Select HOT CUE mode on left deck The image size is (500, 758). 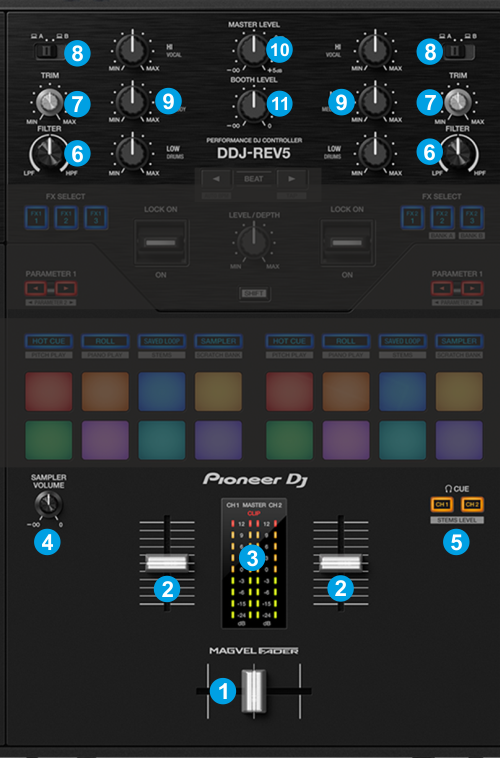click(x=49, y=341)
